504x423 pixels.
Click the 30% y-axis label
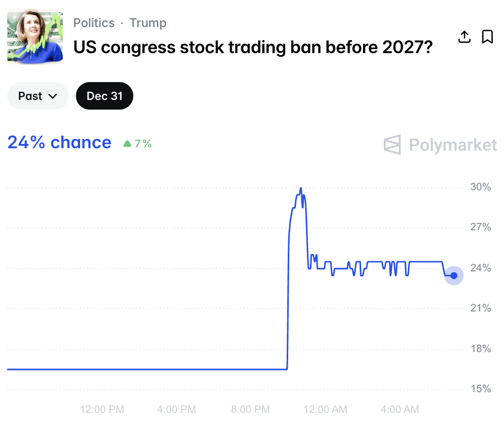point(480,187)
